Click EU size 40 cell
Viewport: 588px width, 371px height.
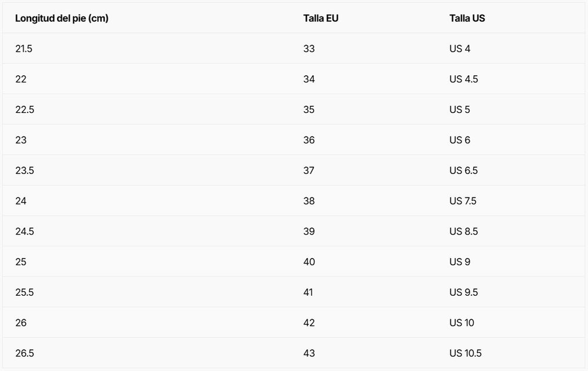(x=309, y=262)
